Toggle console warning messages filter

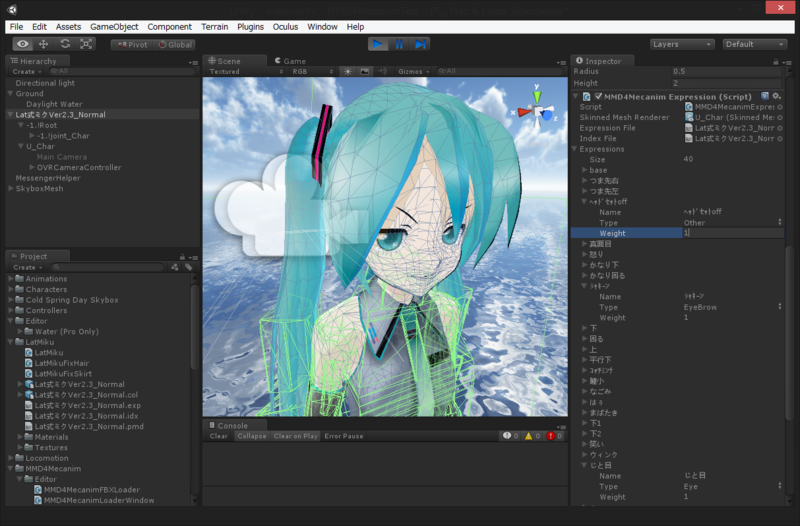point(533,436)
